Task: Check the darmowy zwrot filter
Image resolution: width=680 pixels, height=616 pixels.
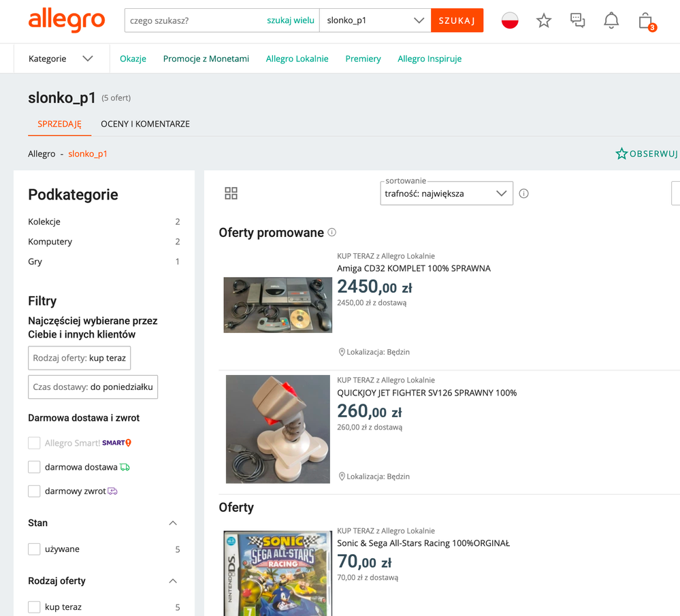Action: (34, 491)
